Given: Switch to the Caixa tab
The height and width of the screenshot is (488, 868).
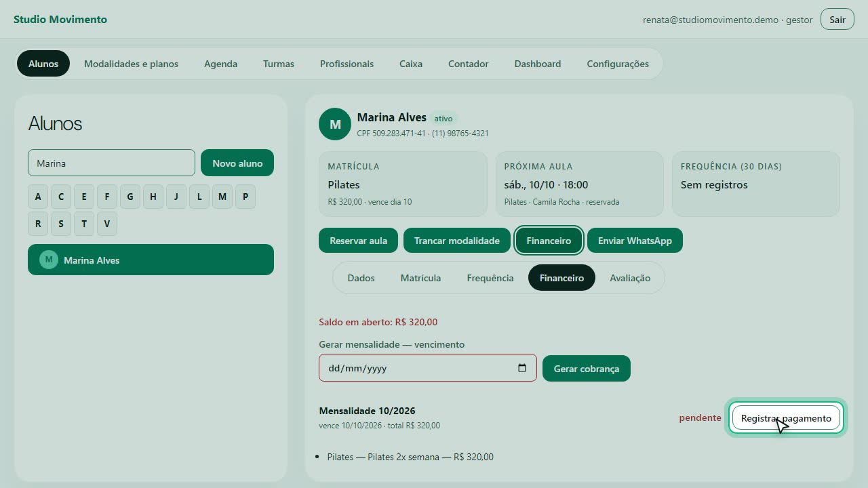Looking at the screenshot, I should click(411, 64).
